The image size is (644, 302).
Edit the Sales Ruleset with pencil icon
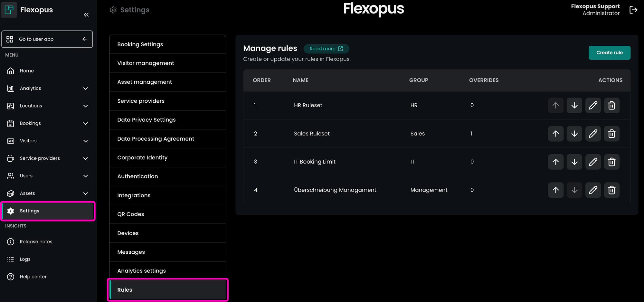point(593,134)
